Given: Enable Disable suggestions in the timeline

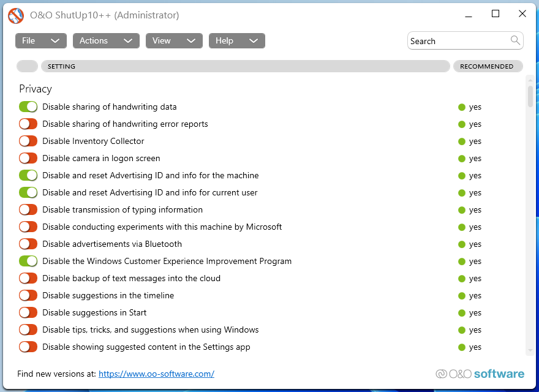Looking at the screenshot, I should click(28, 295).
